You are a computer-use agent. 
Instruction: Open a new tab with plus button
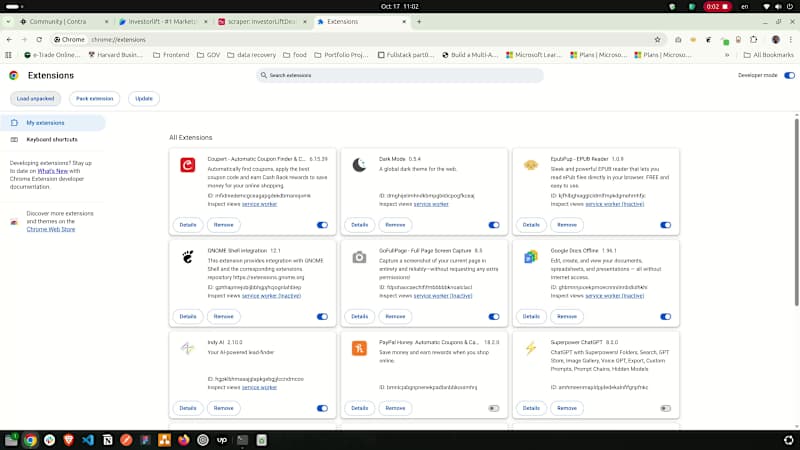pos(419,21)
